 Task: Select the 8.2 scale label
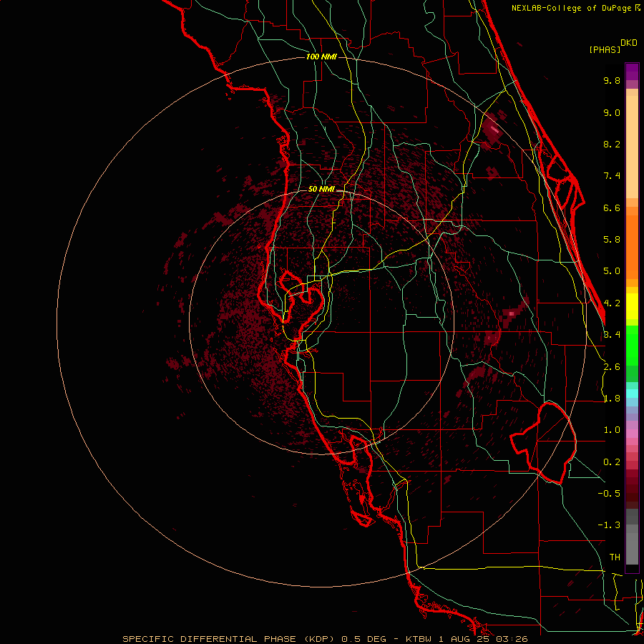[x=612, y=144]
